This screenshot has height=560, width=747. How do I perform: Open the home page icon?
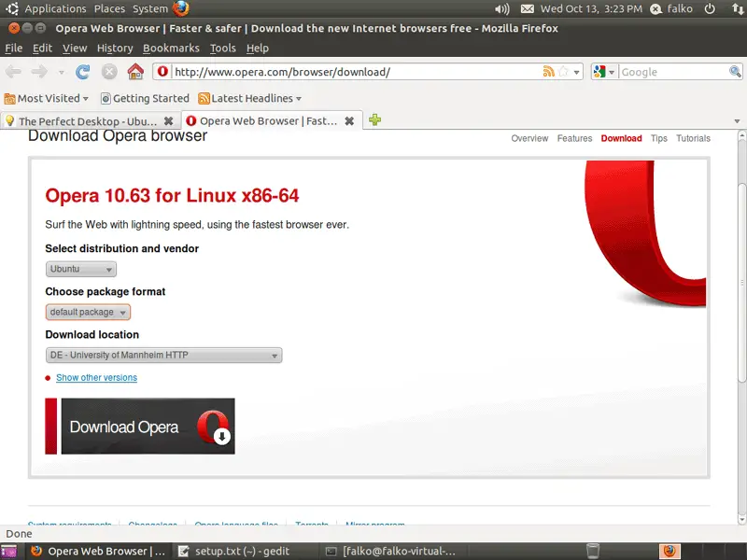[135, 72]
